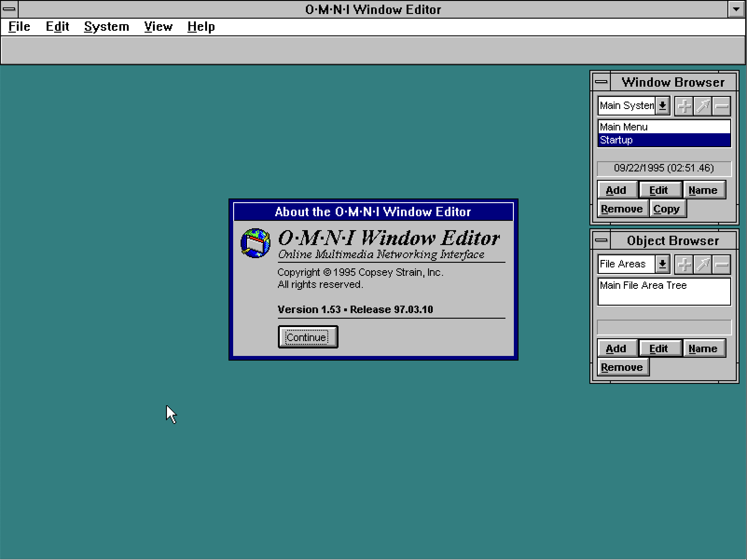
Task: Select Main Menu in the window list
Action: tap(664, 127)
